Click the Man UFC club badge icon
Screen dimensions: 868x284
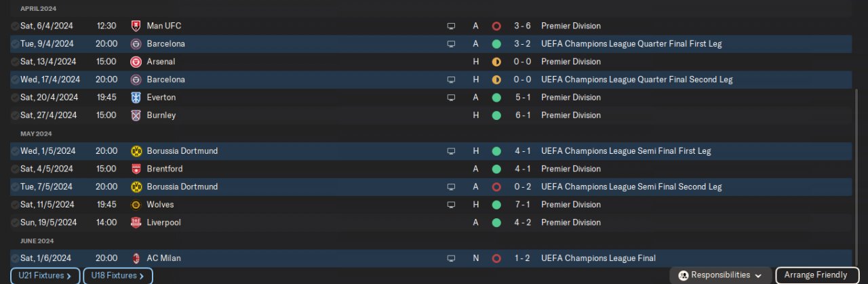pos(136,26)
